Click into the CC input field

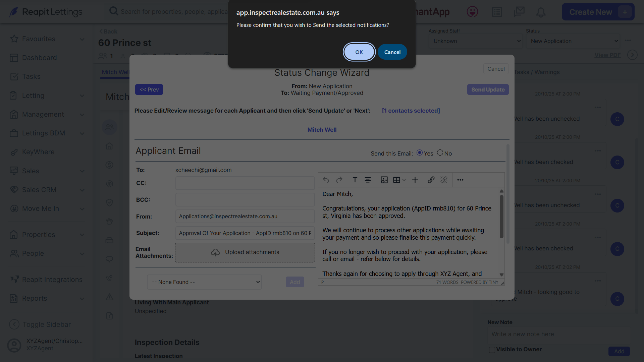[245, 183]
